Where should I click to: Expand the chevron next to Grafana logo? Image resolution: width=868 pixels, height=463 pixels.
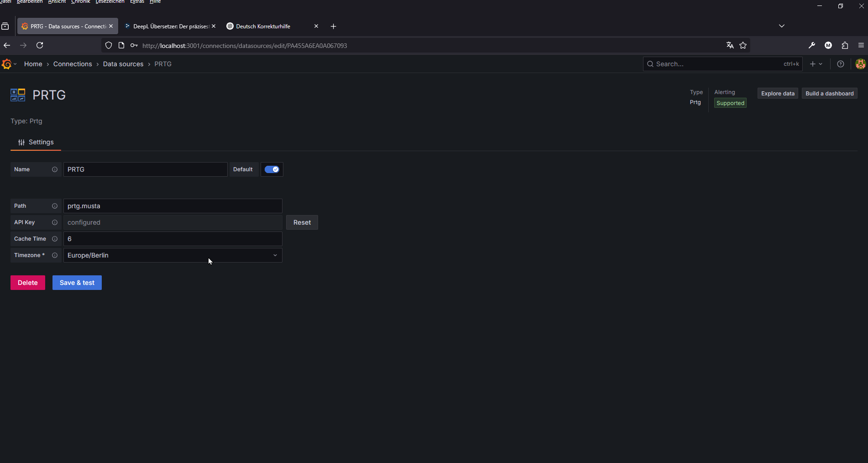(15, 64)
